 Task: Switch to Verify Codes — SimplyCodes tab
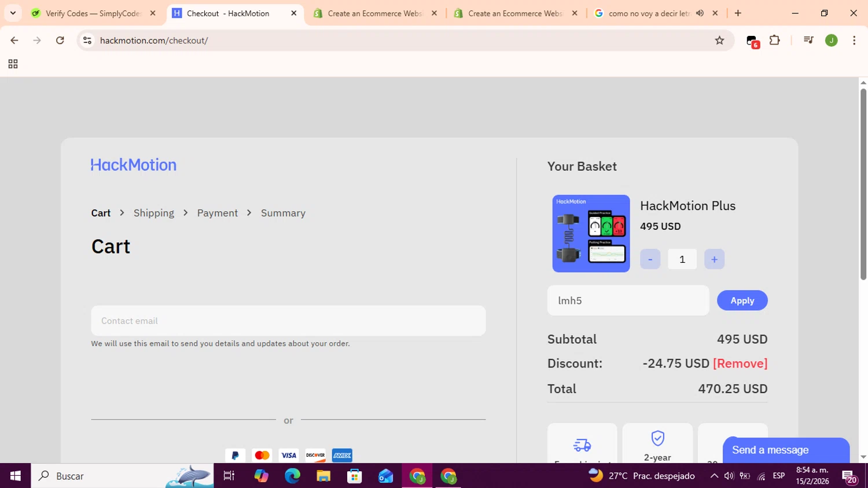pos(93,13)
